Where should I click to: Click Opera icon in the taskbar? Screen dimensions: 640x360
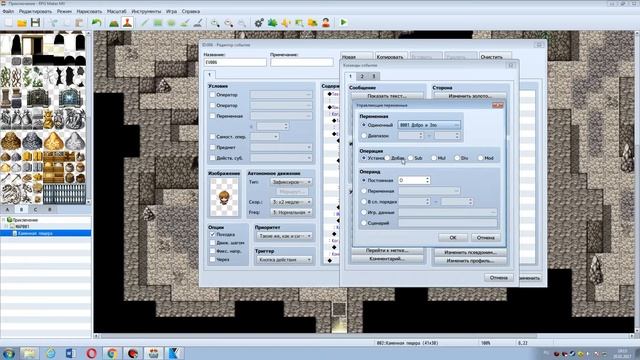91,353
